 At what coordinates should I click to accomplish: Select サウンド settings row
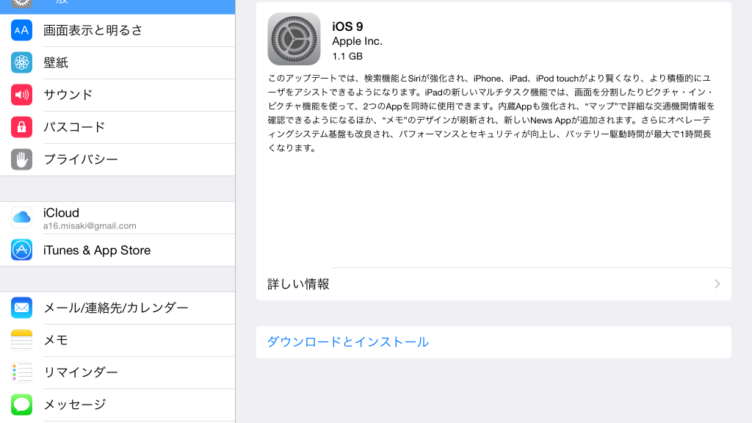click(118, 94)
